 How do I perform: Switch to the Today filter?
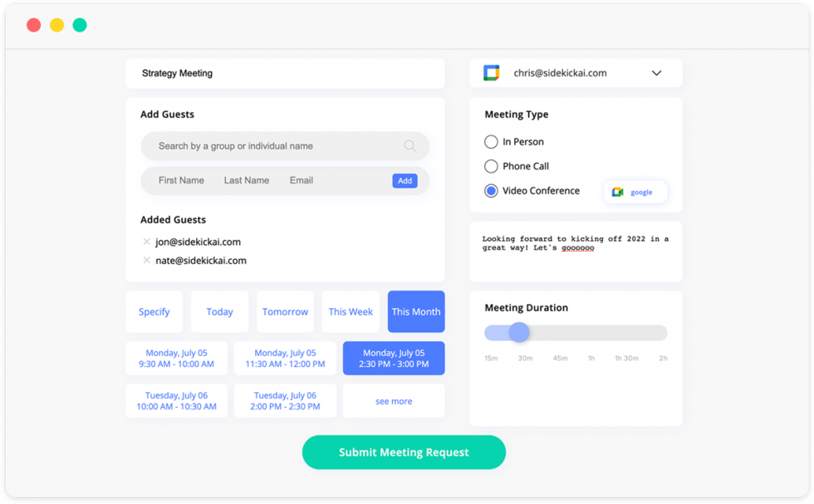tap(219, 311)
